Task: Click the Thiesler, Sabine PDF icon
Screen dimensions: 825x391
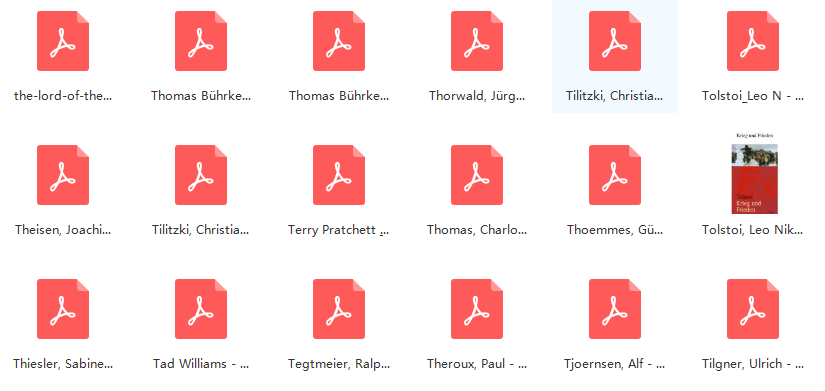Action: pyautogui.click(x=63, y=309)
